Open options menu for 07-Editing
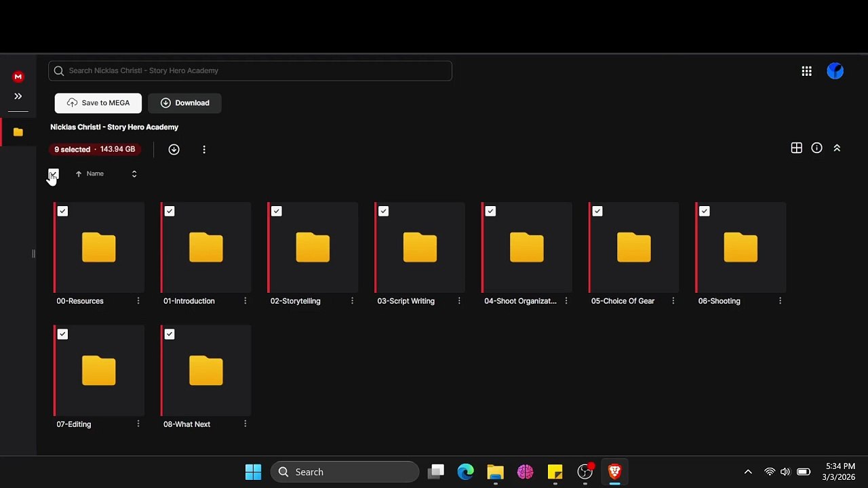Viewport: 868px width, 488px height. [x=138, y=424]
